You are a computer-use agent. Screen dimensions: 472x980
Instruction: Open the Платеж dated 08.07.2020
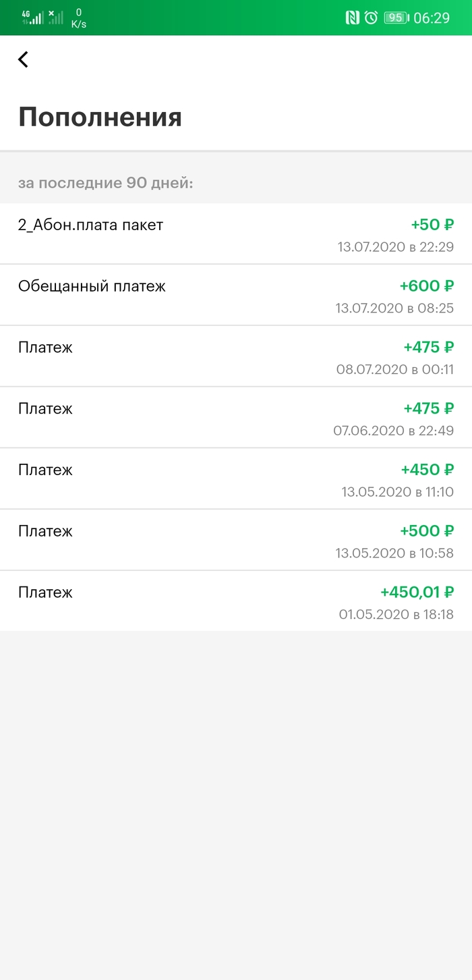45,348
